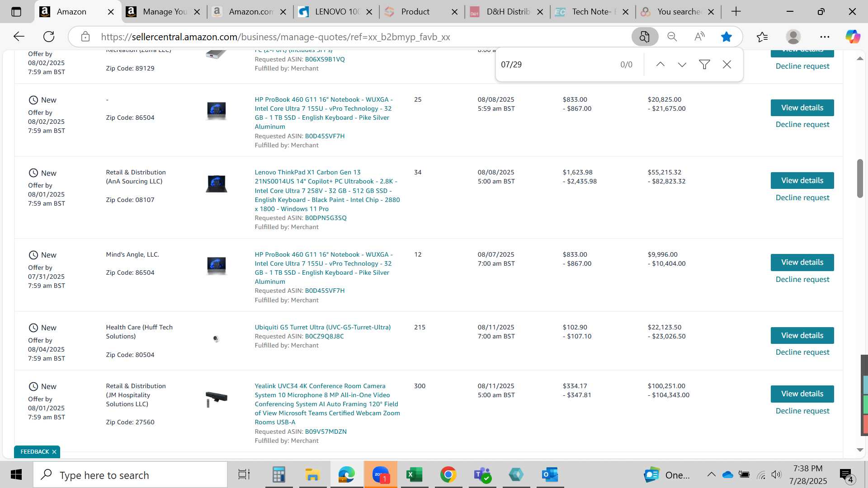The image size is (868, 488).
Task: Click the page vertical scrollbar thumb
Action: 860,178
